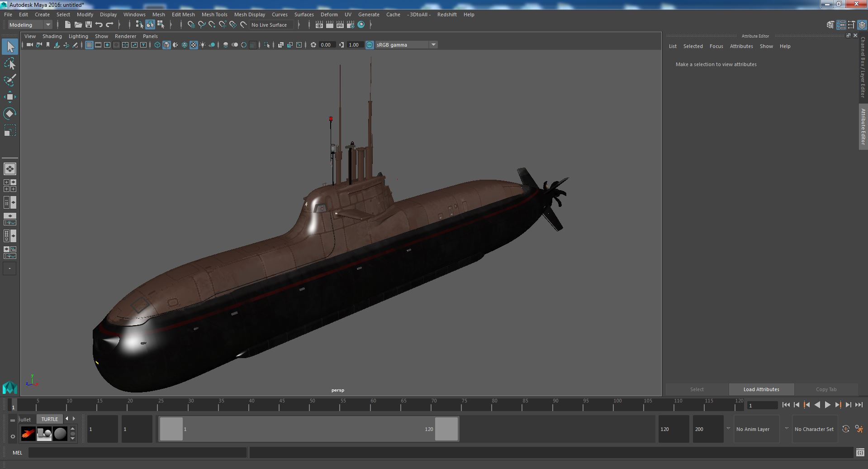This screenshot has width=868, height=469.
Task: Toggle wireframe shading mode
Action: pos(157,45)
